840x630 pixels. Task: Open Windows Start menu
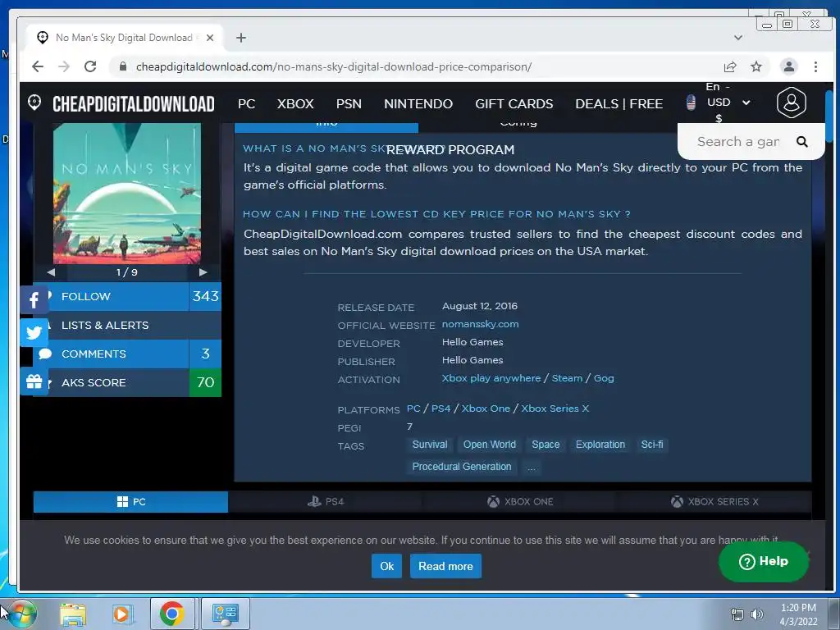(x=21, y=614)
